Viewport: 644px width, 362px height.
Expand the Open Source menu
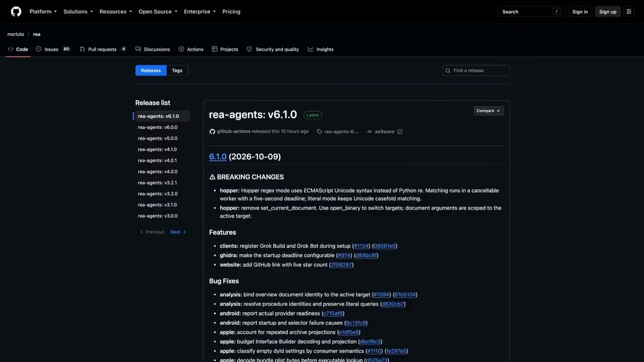click(158, 12)
